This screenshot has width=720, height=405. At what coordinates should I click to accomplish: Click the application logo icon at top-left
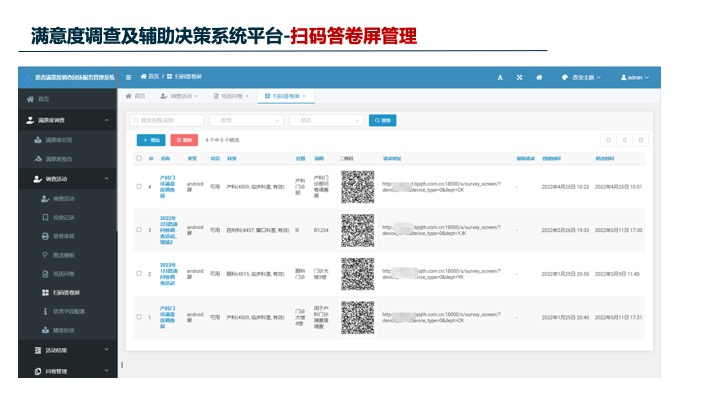28,78
